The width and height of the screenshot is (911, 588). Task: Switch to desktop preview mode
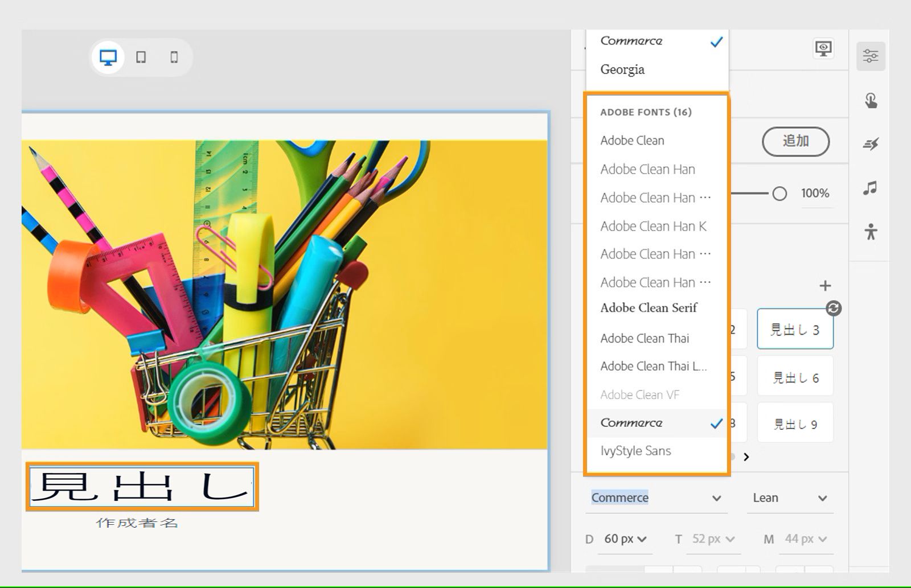coord(108,57)
